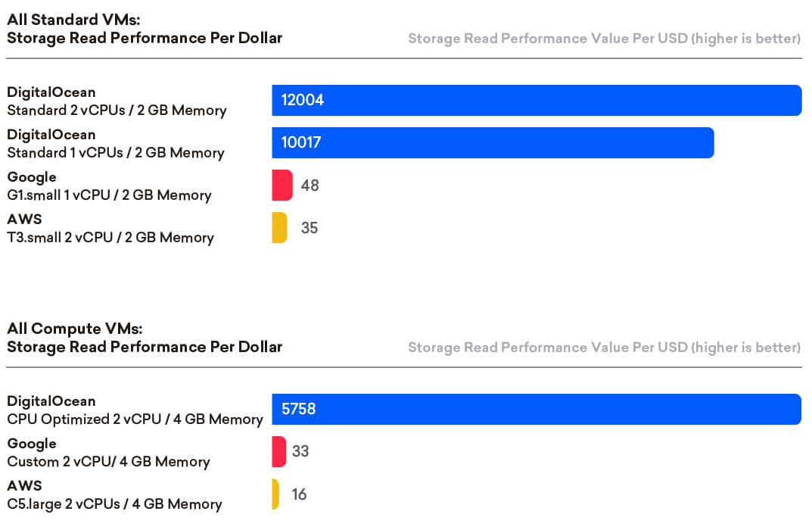Click the blue 12004 DigitalOcean bar
Image resolution: width=812 pixels, height=527 pixels.
(536, 101)
